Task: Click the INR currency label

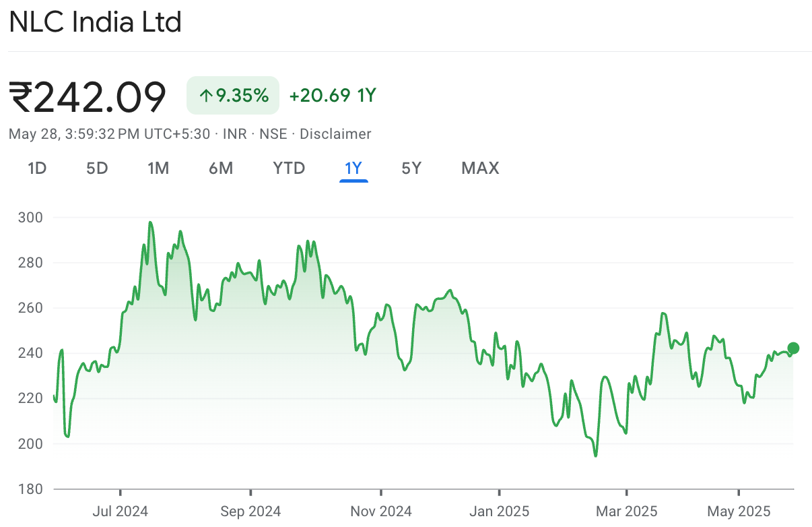Action: click(x=234, y=134)
